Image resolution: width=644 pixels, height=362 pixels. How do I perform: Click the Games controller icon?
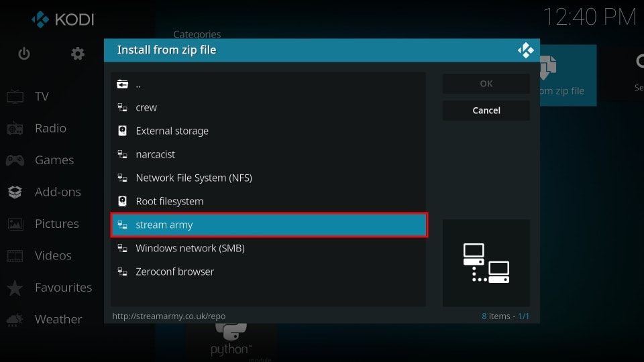pyautogui.click(x=15, y=160)
